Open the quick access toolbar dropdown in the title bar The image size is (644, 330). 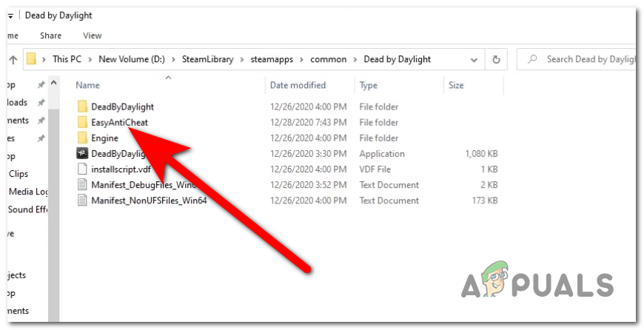coord(10,16)
